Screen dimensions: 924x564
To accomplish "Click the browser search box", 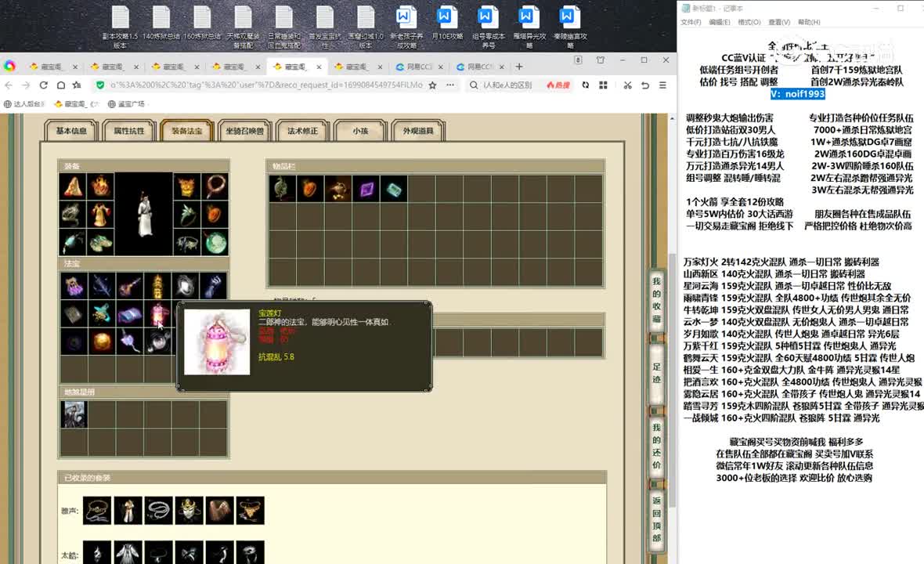I will [507, 85].
